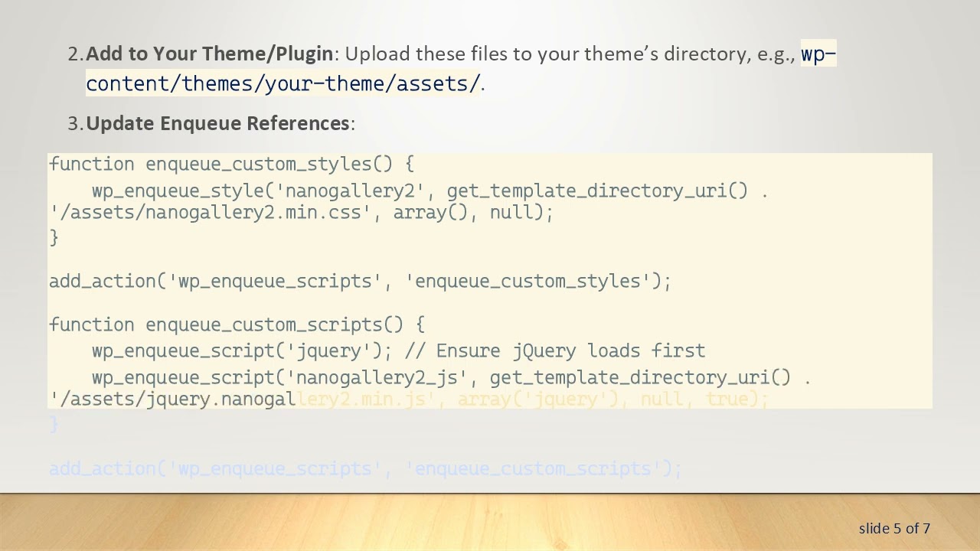
Task: Click the highlighted 'wp-' text at line end
Action: pos(818,54)
